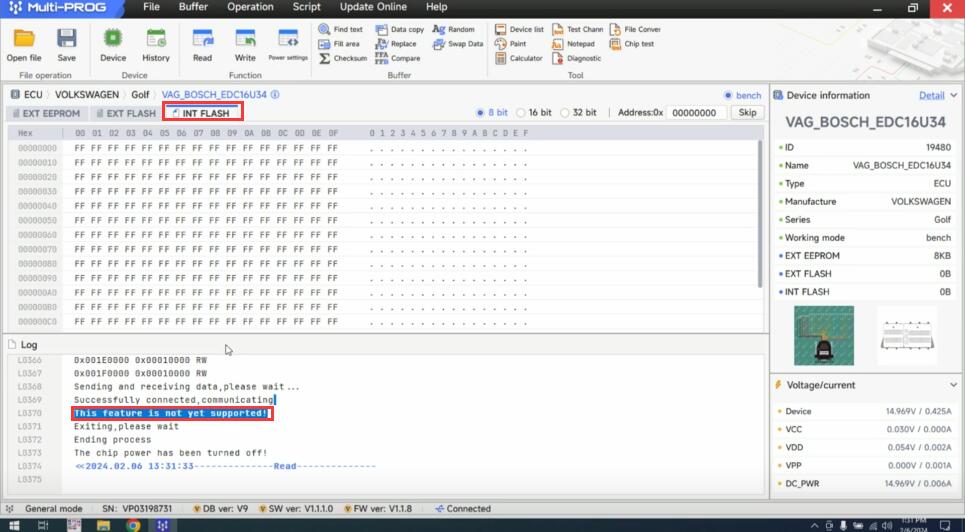Click the Find text tool
Viewport: 965px width, 532px height.
coord(340,29)
